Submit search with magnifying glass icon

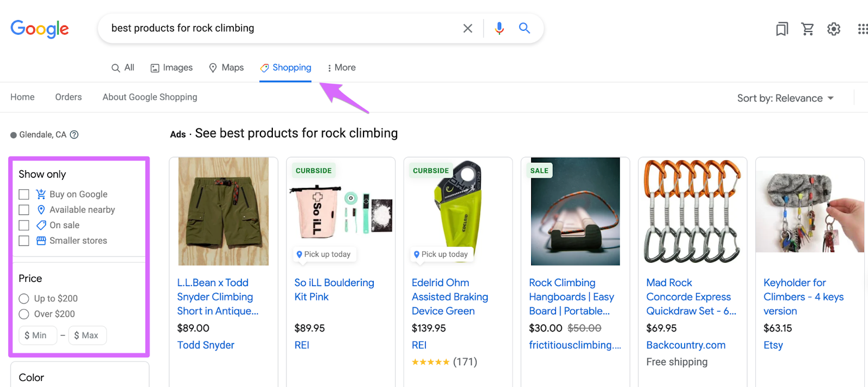524,28
